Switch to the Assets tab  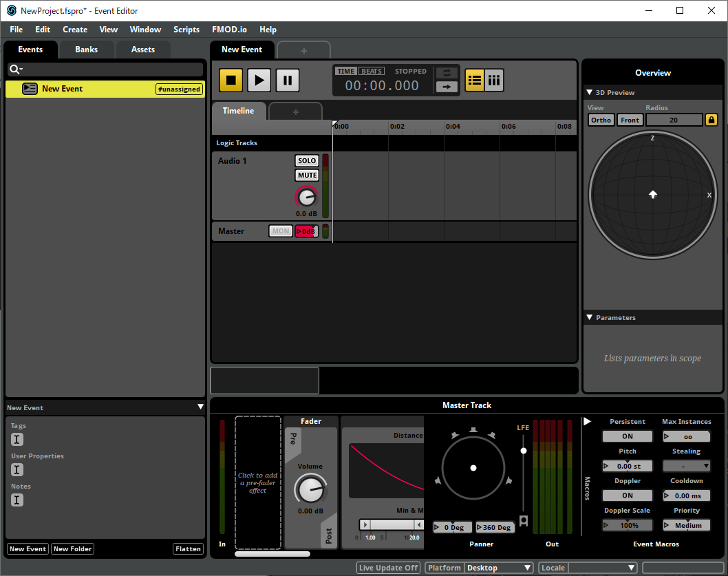[143, 50]
